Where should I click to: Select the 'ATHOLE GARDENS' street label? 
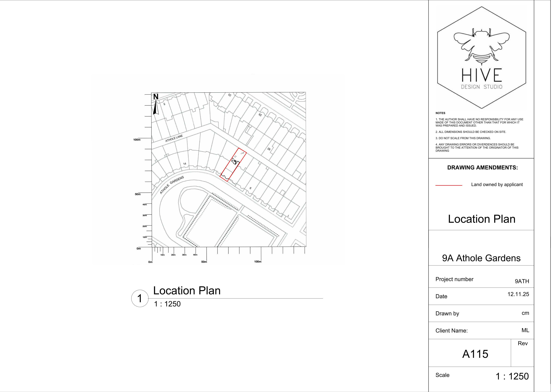[x=172, y=185]
